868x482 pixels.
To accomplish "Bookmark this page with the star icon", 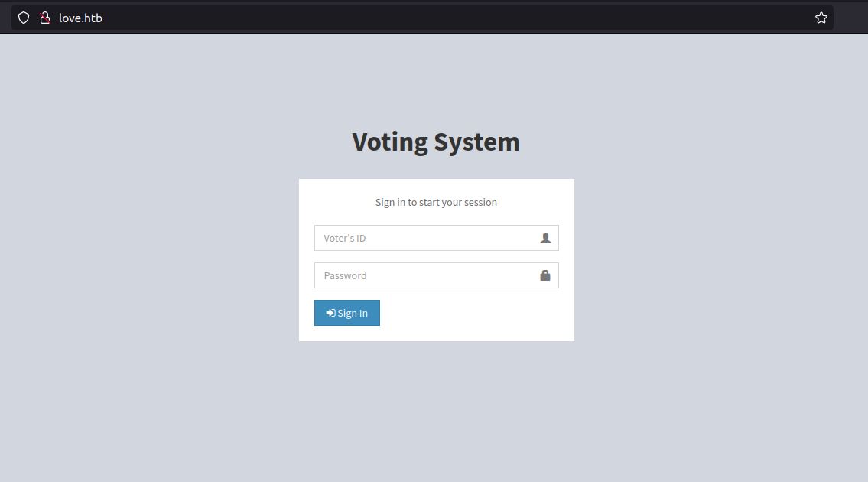I will pyautogui.click(x=821, y=18).
